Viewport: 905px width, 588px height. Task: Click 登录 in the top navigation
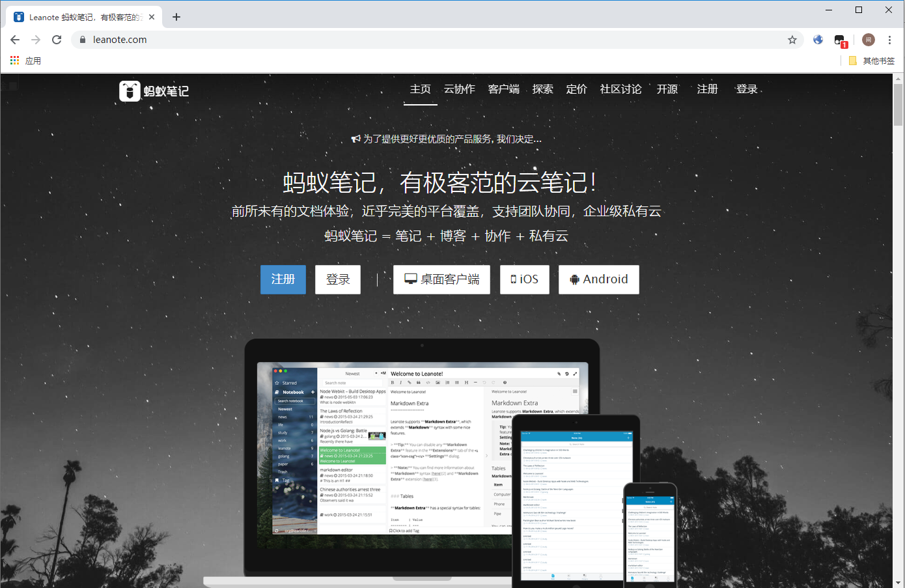747,89
